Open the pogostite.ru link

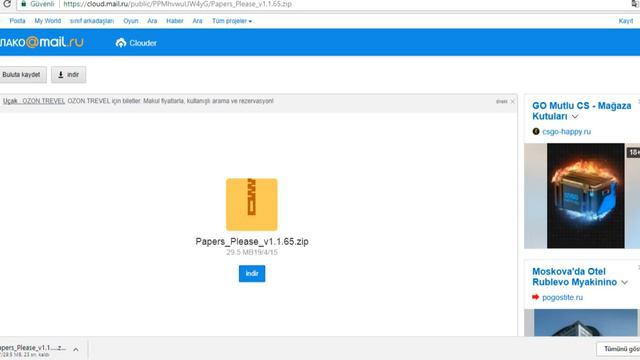tap(562, 297)
